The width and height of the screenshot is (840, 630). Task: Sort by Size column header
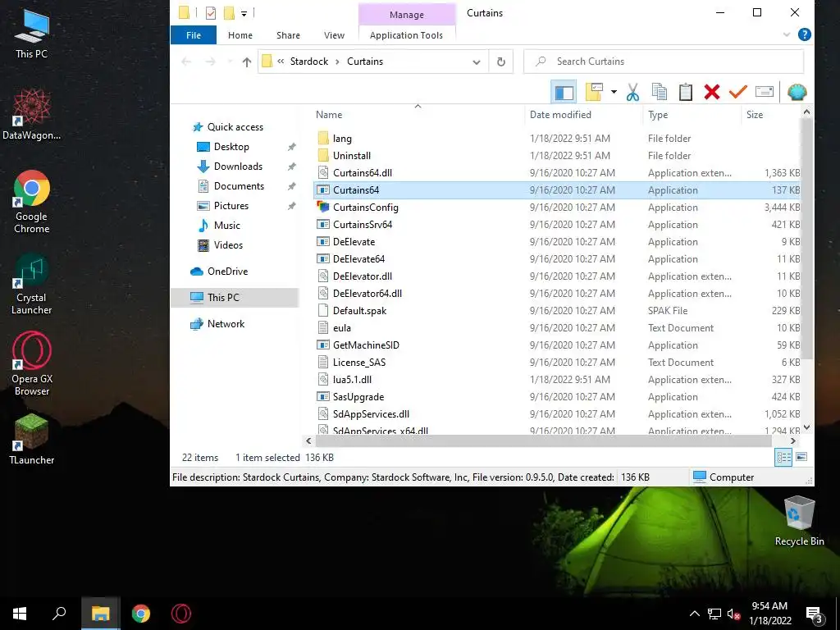pos(755,115)
